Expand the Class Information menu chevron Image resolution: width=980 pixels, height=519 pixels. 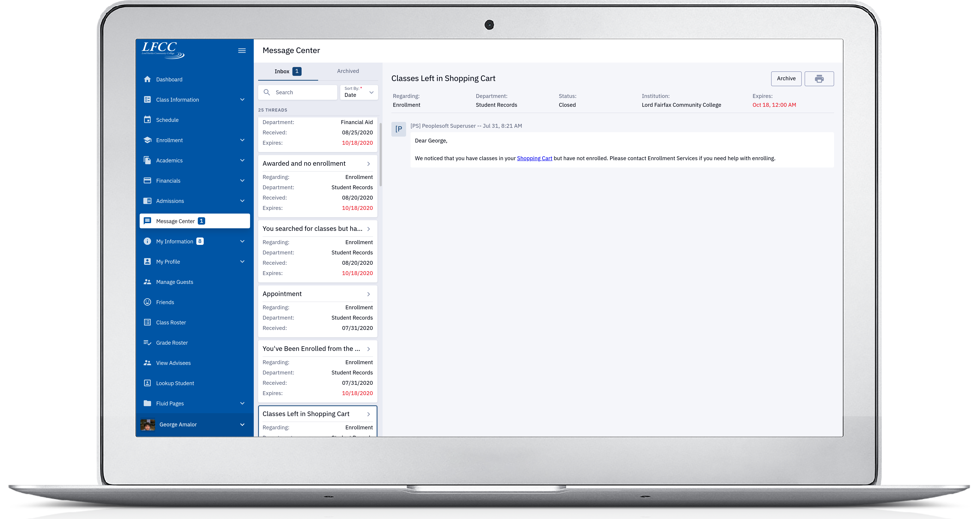[x=242, y=99]
